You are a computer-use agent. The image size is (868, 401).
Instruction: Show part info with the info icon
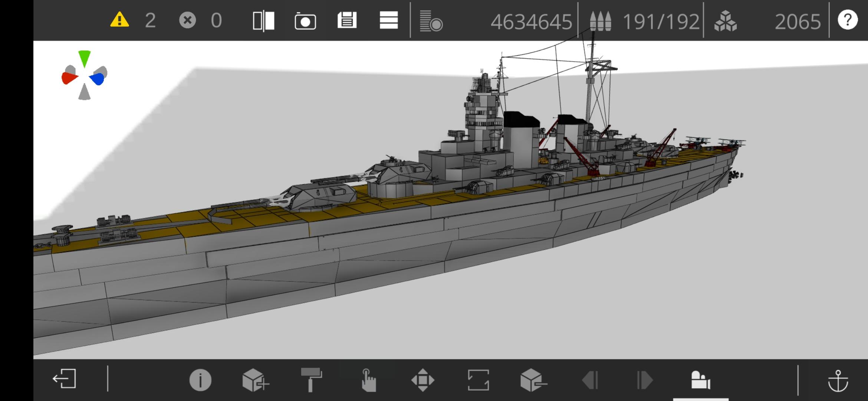click(x=200, y=380)
